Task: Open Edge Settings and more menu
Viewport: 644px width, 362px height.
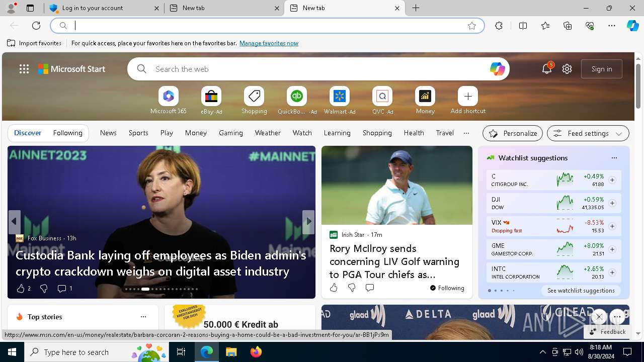Action: coord(612,26)
